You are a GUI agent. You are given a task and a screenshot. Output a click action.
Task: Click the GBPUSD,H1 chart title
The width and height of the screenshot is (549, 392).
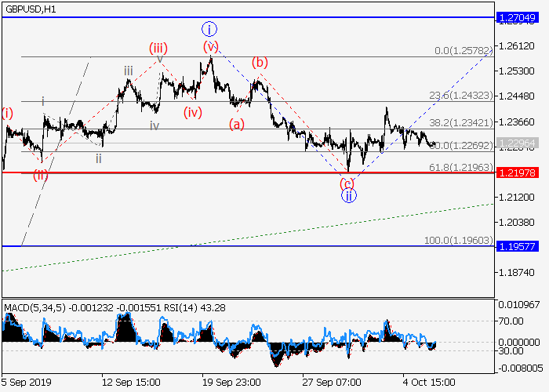tap(34, 8)
